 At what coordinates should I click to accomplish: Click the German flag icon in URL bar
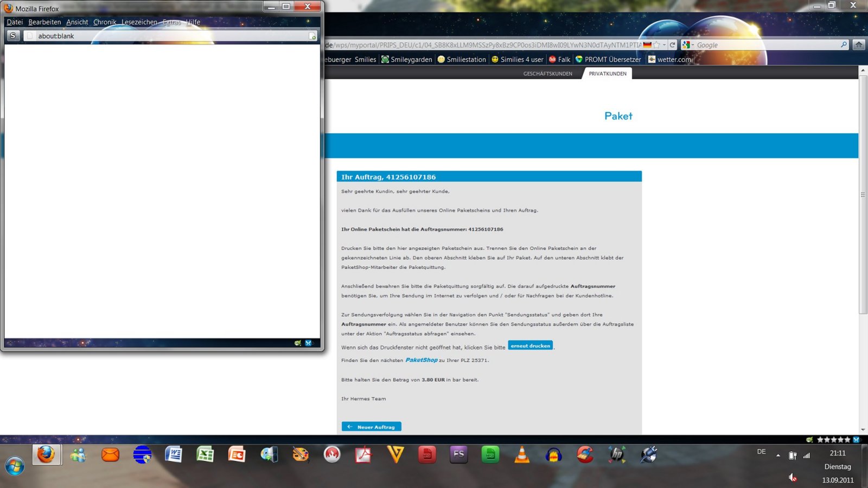click(647, 45)
